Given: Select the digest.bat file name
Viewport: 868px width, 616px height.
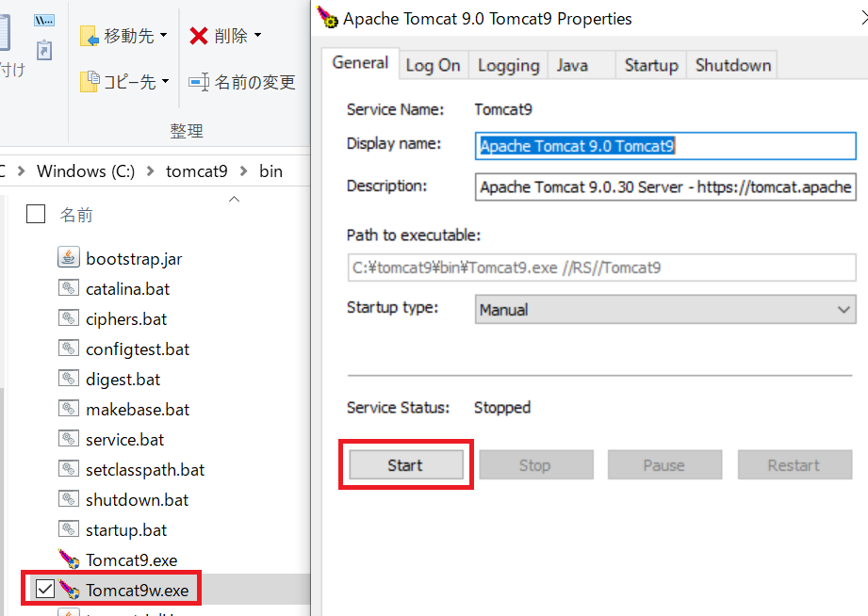Looking at the screenshot, I should click(123, 380).
